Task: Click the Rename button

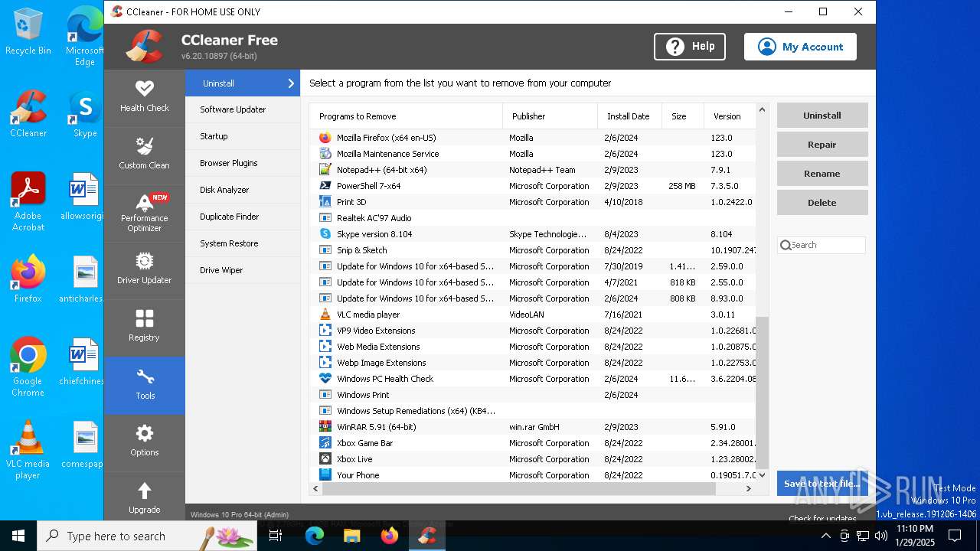Action: click(x=822, y=174)
